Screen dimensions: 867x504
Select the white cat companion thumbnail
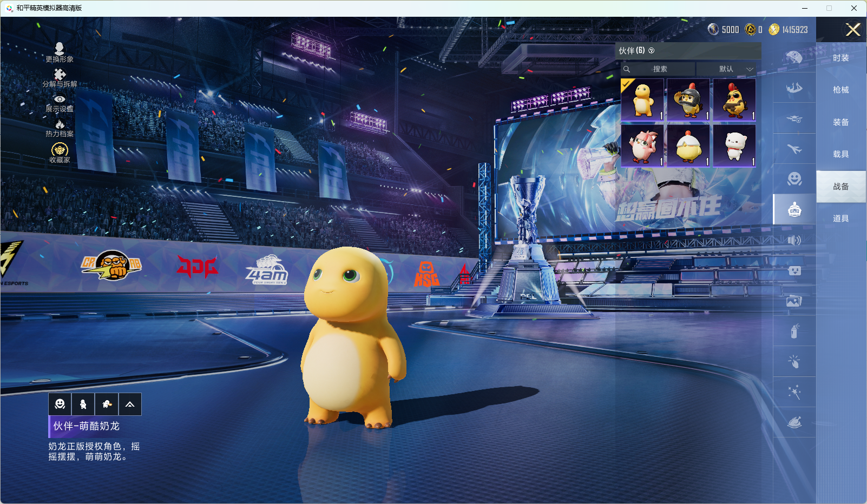pos(734,145)
